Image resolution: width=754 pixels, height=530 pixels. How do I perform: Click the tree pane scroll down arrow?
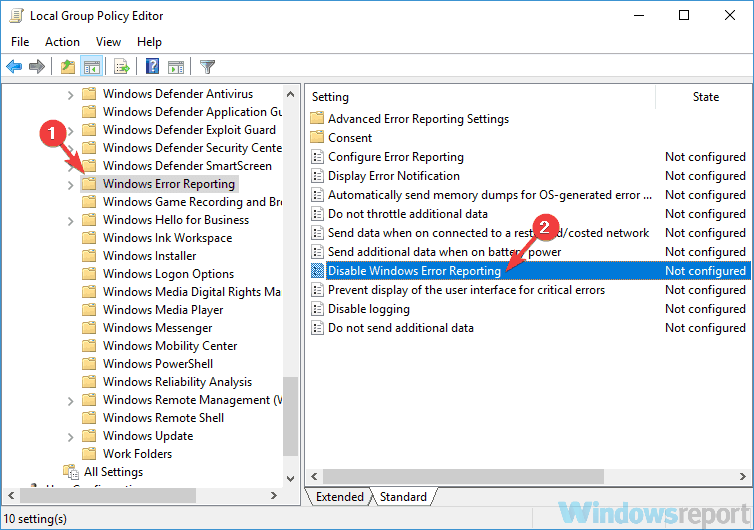[290, 479]
